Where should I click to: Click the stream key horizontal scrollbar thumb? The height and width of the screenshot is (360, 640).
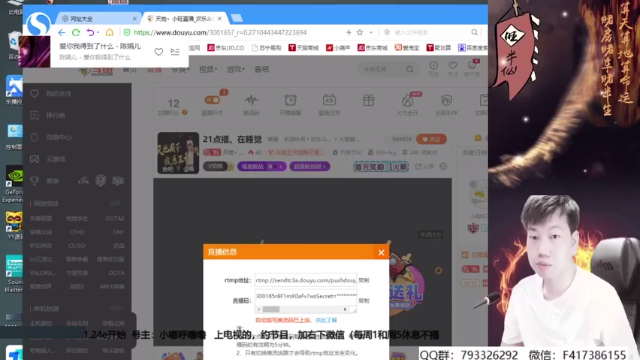click(271, 309)
